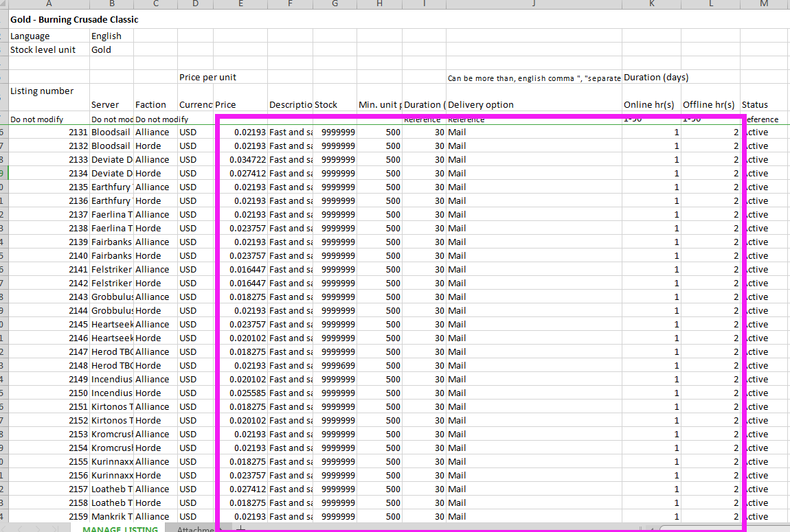Image resolution: width=790 pixels, height=532 pixels.
Task: Select the Heartseek server cell of listing 2145
Action: (111, 324)
